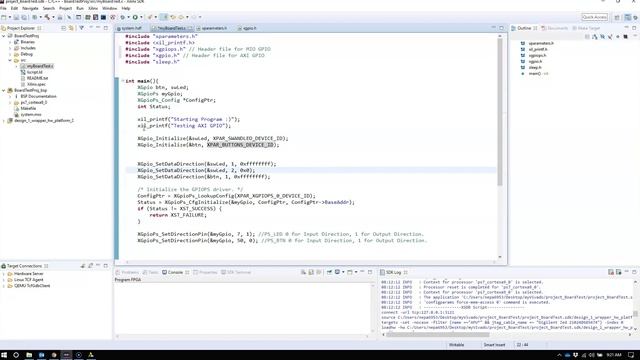Select sleep.h in Outline
This screenshot has height=360, width=640.
click(535, 67)
